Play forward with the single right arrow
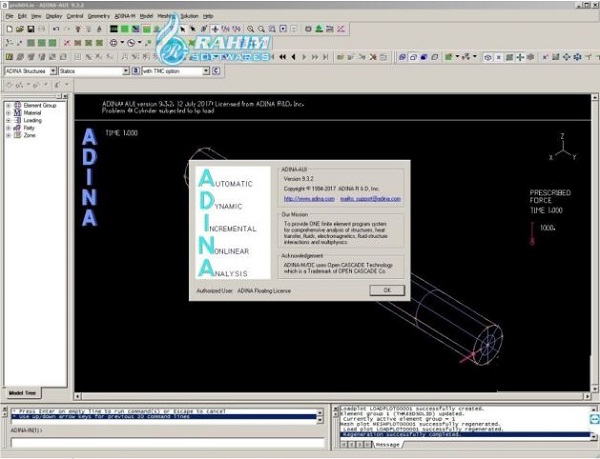The height and width of the screenshot is (459, 600). (x=304, y=57)
